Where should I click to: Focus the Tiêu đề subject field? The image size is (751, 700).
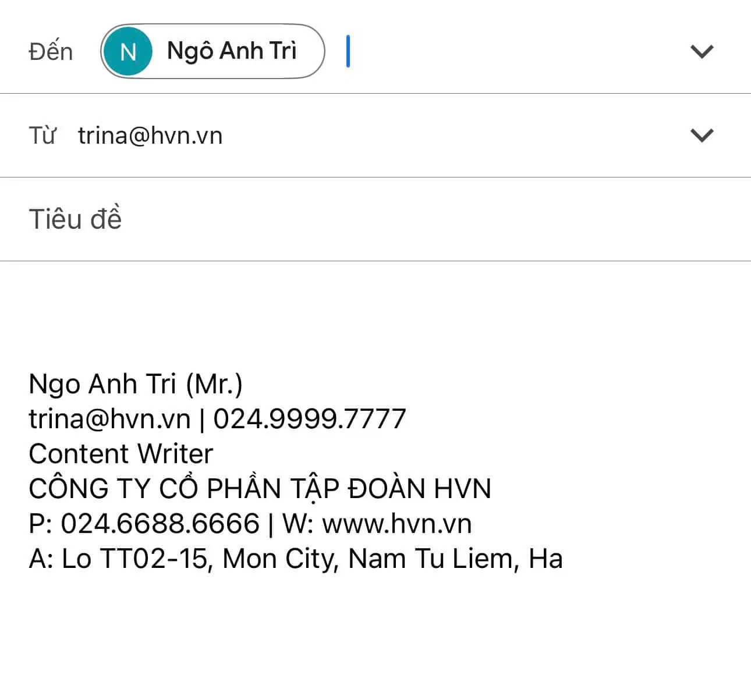(373, 219)
